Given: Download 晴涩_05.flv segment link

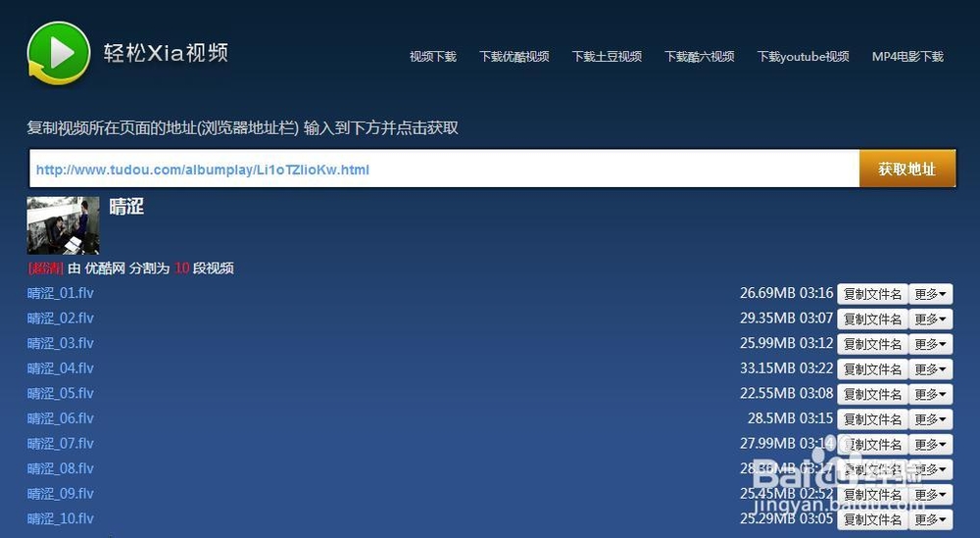Looking at the screenshot, I should [61, 393].
